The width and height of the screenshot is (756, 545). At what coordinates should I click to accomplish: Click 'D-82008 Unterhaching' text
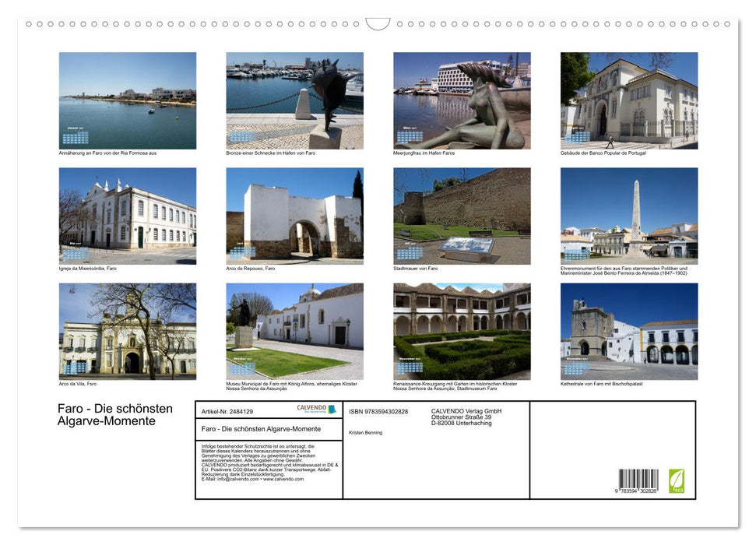(462, 423)
